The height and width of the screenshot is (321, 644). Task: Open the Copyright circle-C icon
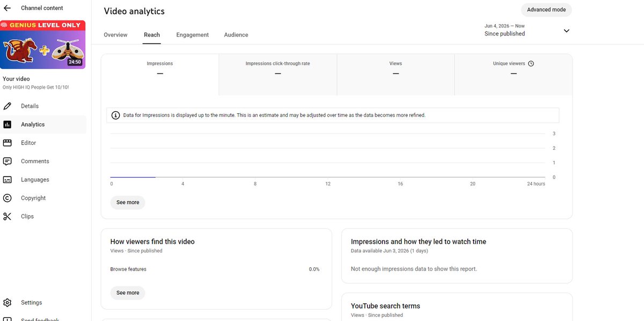7,198
